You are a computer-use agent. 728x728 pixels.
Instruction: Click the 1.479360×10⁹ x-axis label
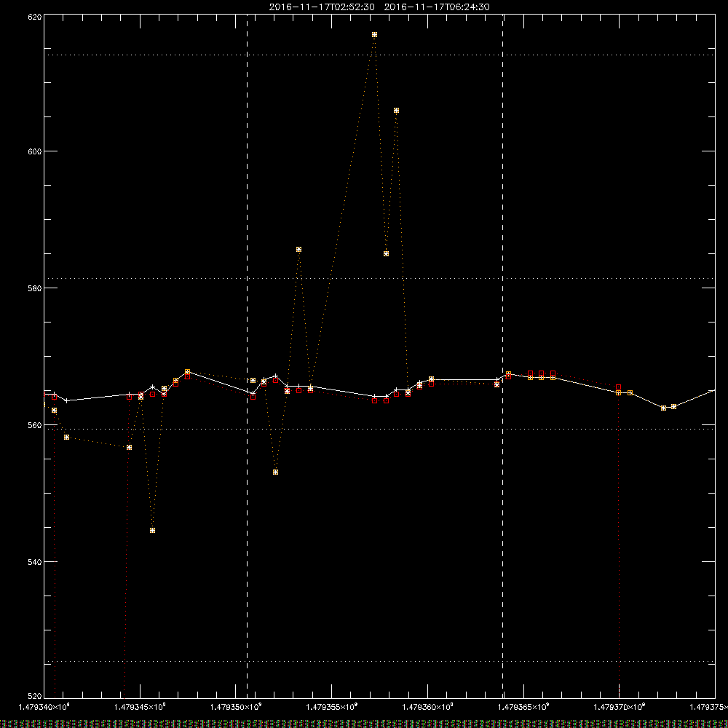point(427,707)
